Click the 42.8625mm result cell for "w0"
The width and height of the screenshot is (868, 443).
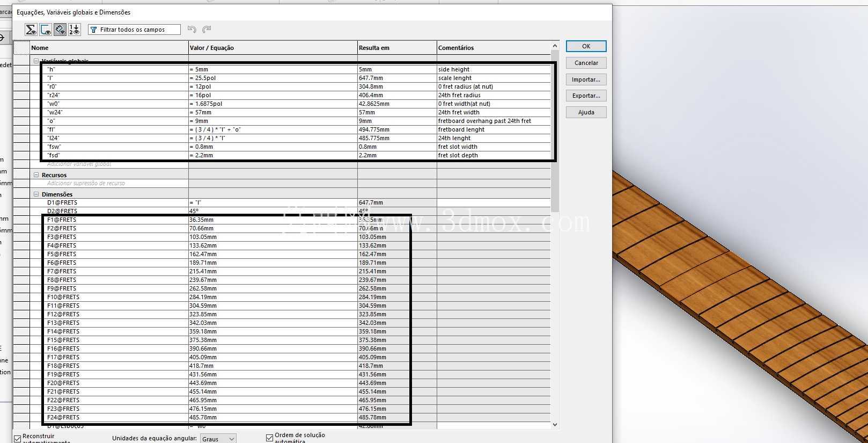tap(397, 104)
